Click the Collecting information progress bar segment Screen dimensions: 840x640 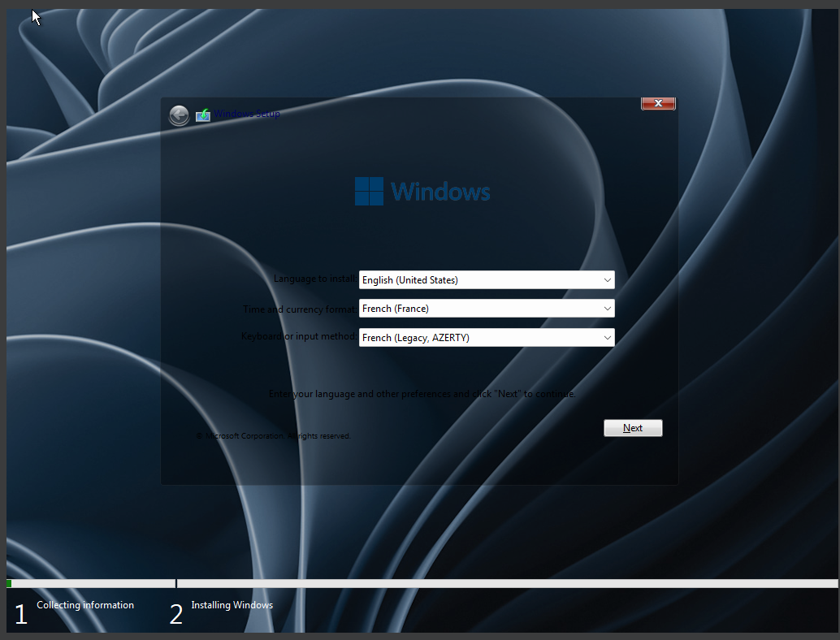90,583
